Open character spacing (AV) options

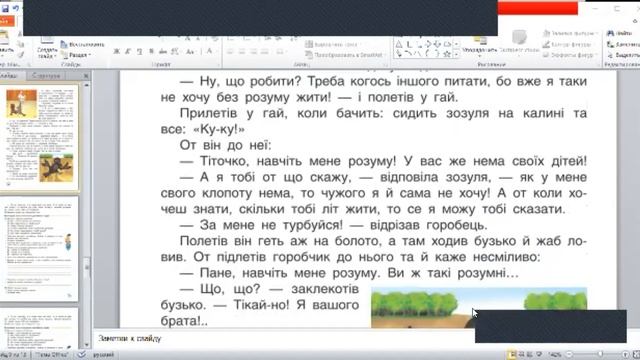coord(175,51)
